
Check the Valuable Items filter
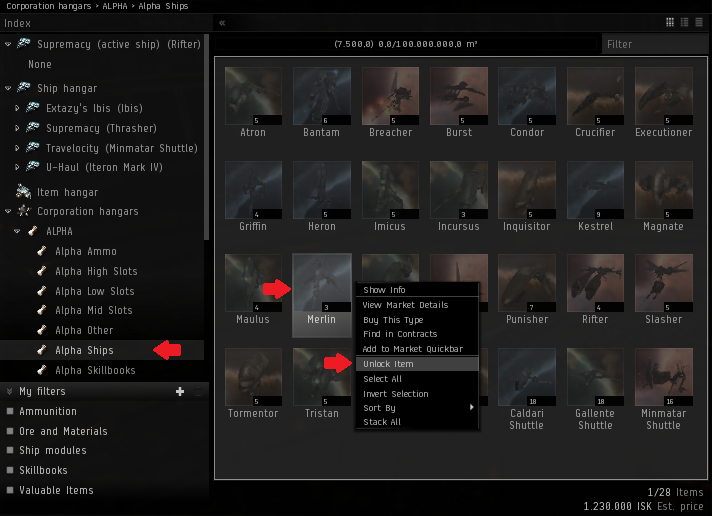point(10,490)
